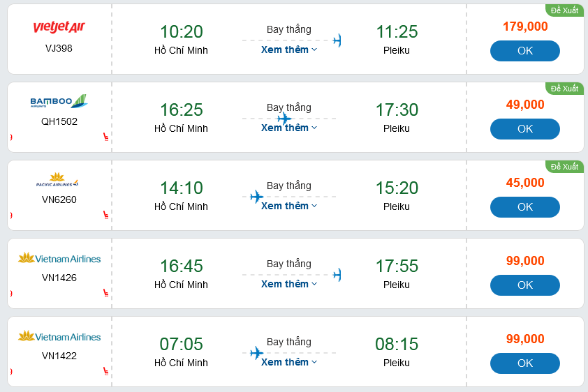
Task: Click the red seat icon for QH1502
Action: pyautogui.click(x=106, y=137)
